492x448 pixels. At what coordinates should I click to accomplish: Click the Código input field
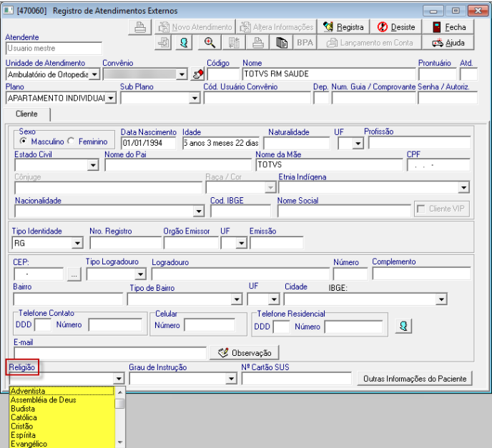tap(223, 74)
